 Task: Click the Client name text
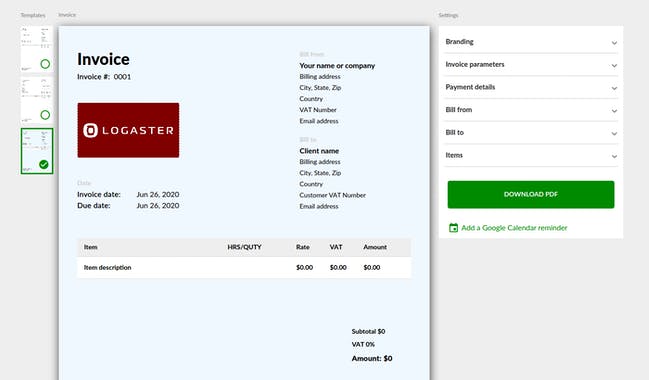[x=319, y=151]
